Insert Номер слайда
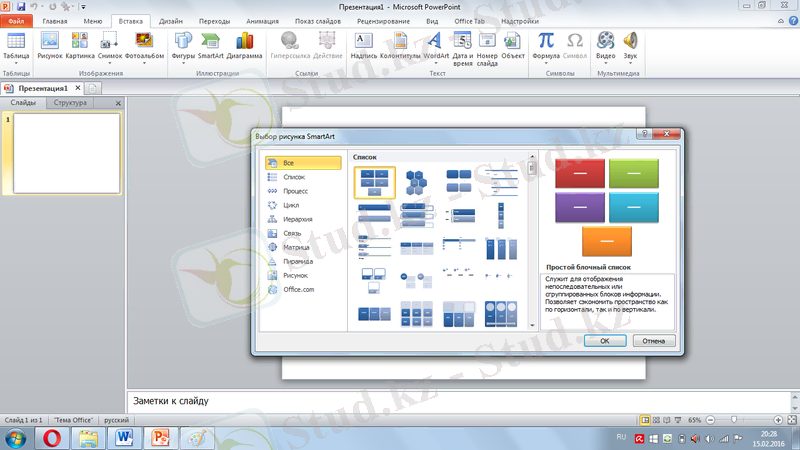The image size is (800, 450). 487,49
